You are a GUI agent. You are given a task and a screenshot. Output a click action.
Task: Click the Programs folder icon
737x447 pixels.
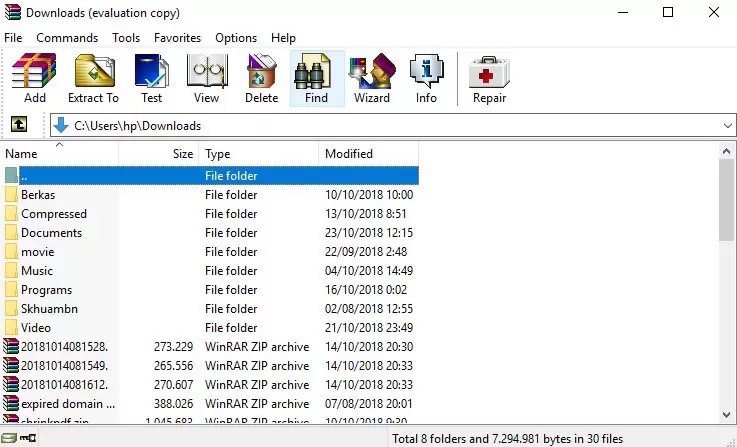(11, 290)
